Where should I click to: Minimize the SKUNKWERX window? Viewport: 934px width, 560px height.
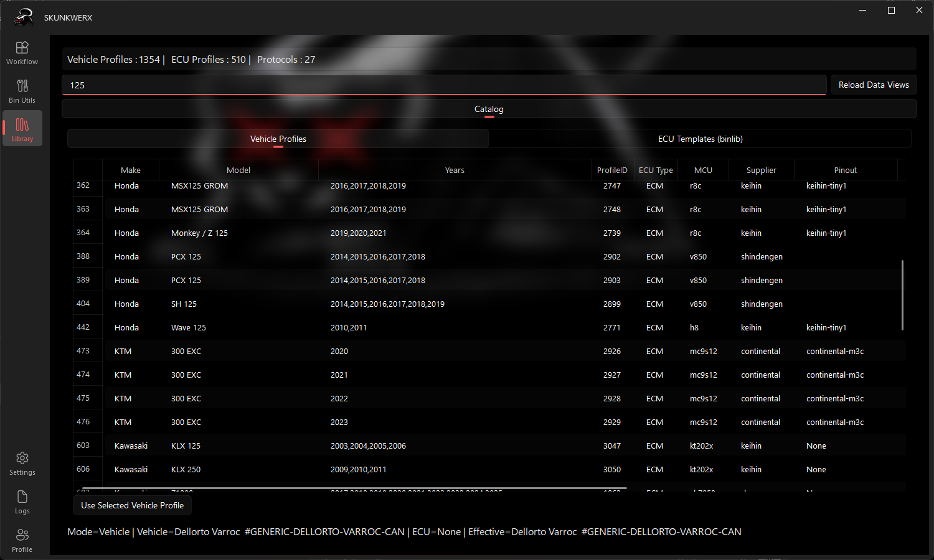point(863,10)
